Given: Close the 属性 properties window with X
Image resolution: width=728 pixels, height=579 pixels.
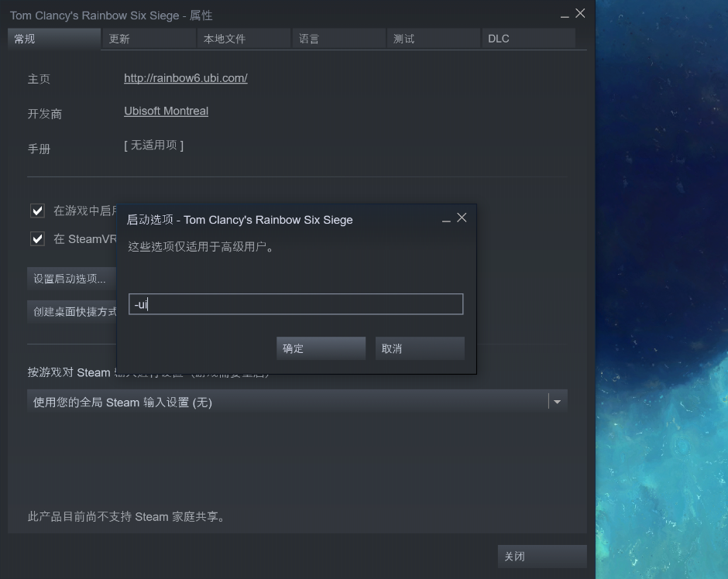Looking at the screenshot, I should (580, 13).
